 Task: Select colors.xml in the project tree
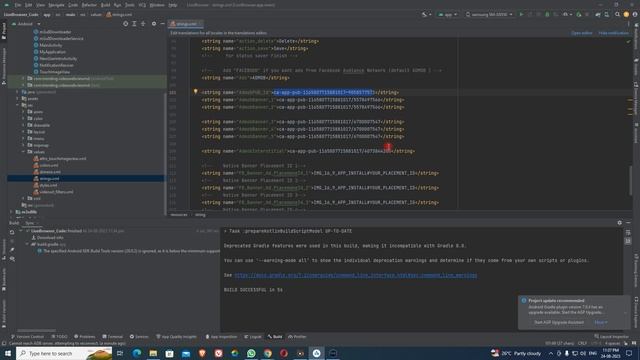tap(49, 165)
